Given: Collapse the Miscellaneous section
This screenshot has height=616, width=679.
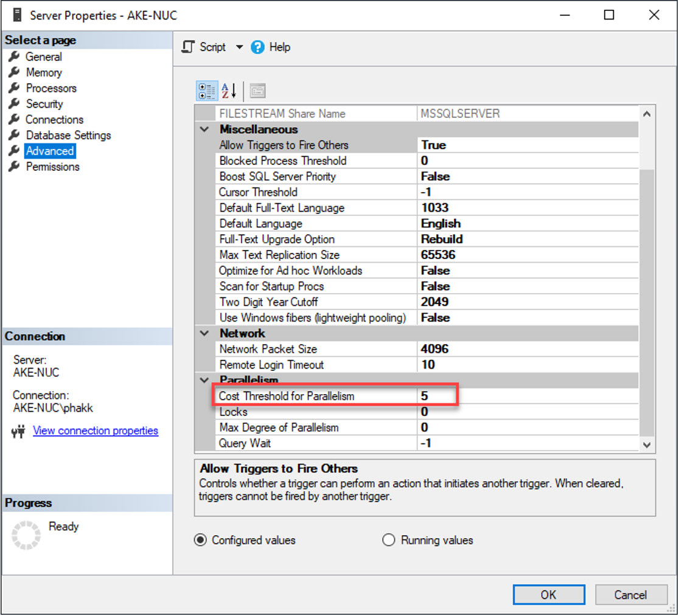Looking at the screenshot, I should (x=205, y=130).
